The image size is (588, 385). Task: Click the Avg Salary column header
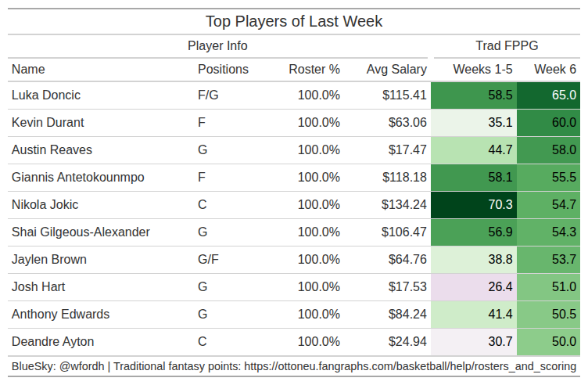click(396, 69)
